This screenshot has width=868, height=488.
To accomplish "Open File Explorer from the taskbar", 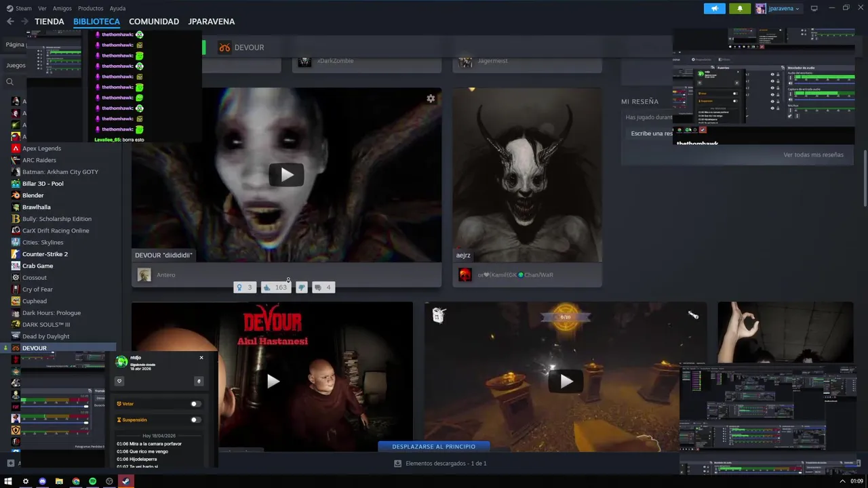I will point(59,481).
